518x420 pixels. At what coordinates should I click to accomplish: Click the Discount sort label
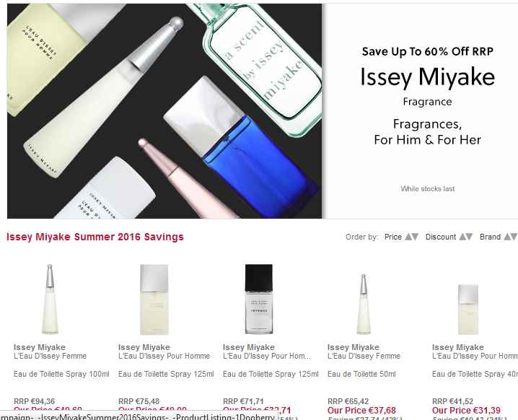(441, 237)
